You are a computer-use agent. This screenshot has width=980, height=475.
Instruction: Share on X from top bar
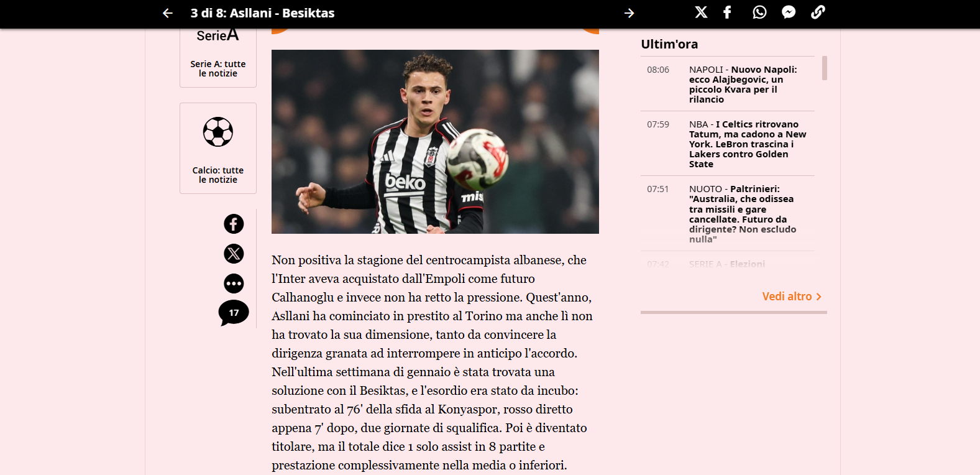click(701, 12)
